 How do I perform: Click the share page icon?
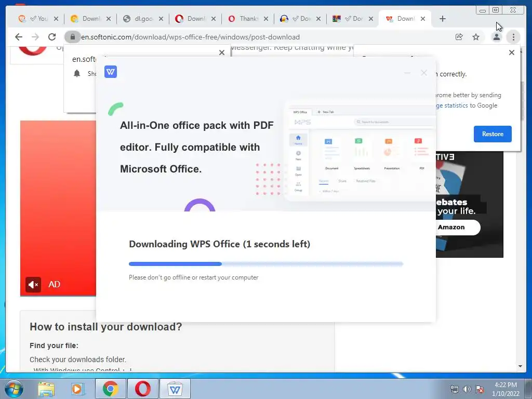pos(459,37)
